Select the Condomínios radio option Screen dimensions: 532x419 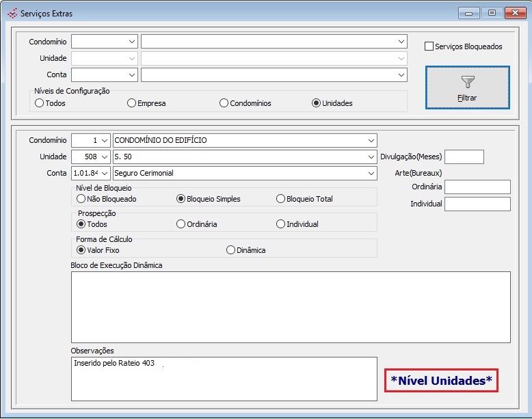click(x=224, y=103)
